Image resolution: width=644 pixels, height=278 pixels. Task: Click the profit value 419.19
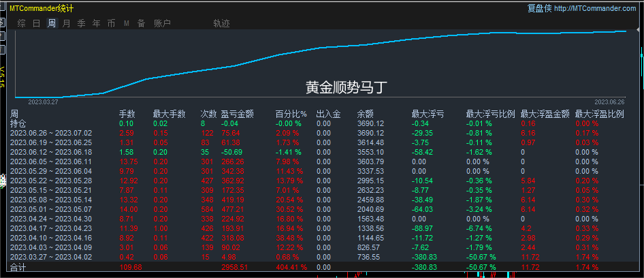click(232, 200)
